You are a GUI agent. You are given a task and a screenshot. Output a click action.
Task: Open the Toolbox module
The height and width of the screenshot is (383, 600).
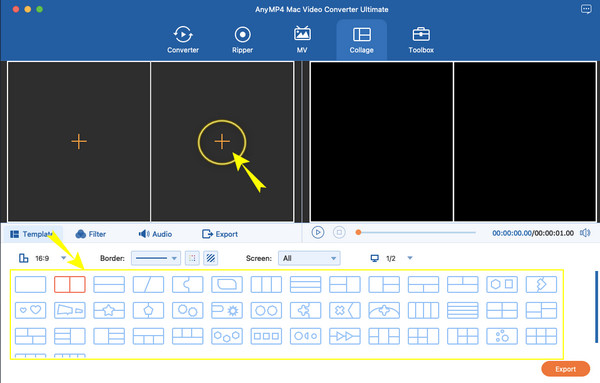(421, 39)
